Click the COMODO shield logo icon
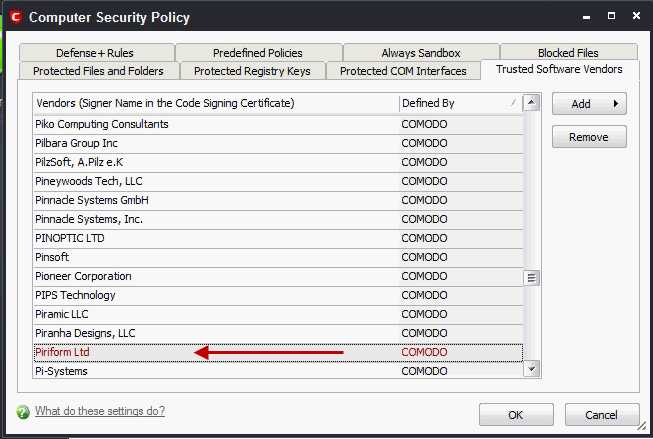Screen dimensions: 653x439 tap(16, 17)
